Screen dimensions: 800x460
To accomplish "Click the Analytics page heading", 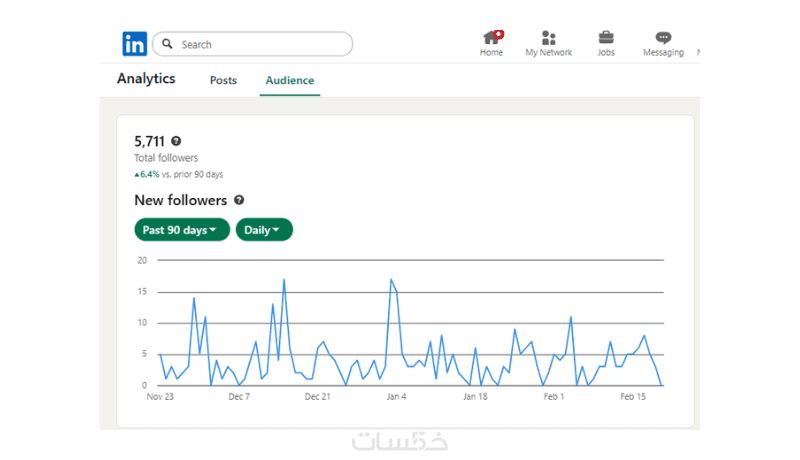I will [146, 78].
